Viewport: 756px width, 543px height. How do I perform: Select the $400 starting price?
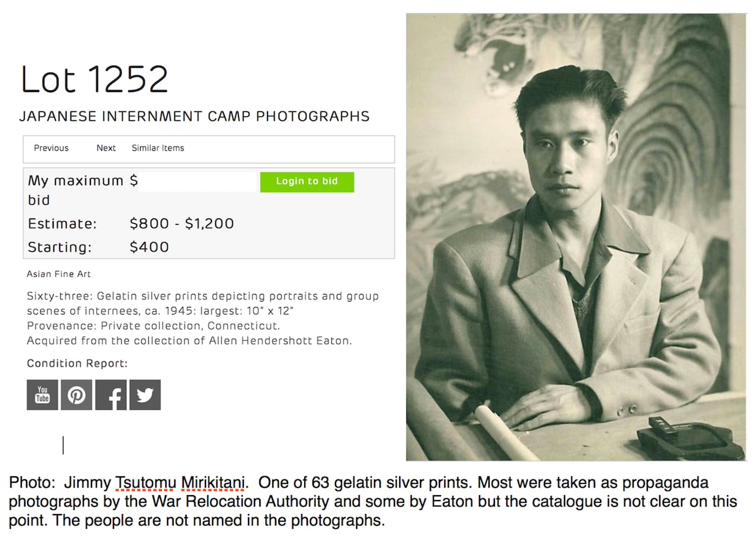pyautogui.click(x=150, y=247)
